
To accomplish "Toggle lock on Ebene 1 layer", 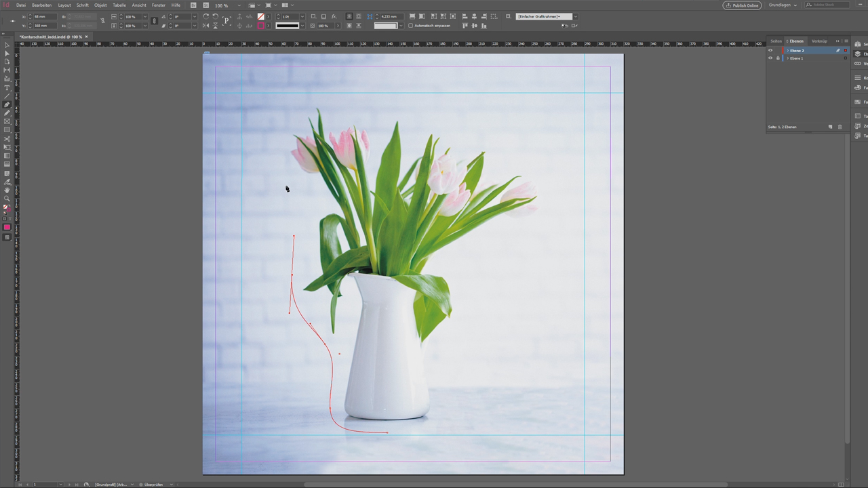I will 778,58.
